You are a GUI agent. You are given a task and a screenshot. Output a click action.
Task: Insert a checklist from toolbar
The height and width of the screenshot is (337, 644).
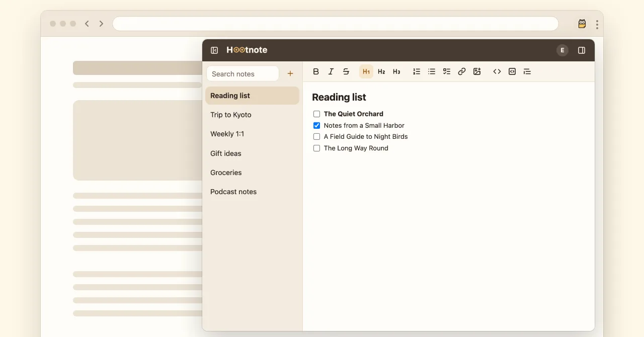coord(447,71)
